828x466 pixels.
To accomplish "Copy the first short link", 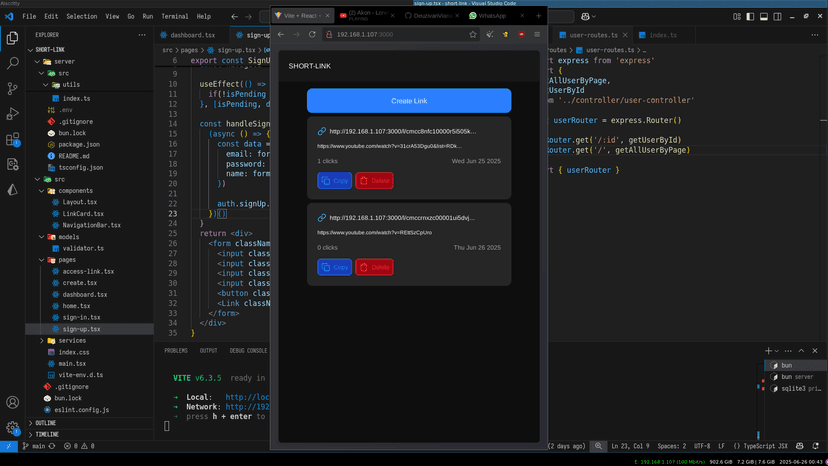I will coord(334,181).
